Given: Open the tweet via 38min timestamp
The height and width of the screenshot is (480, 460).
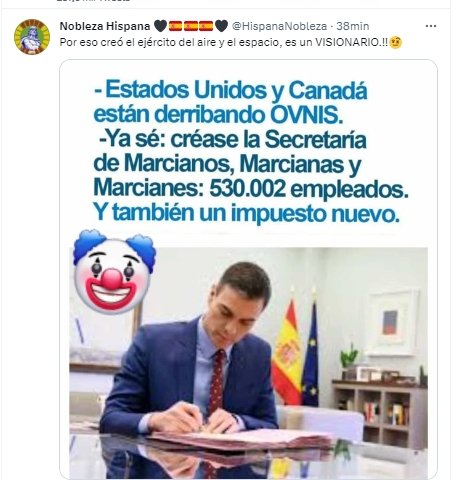Looking at the screenshot, I should pyautogui.click(x=353, y=26).
